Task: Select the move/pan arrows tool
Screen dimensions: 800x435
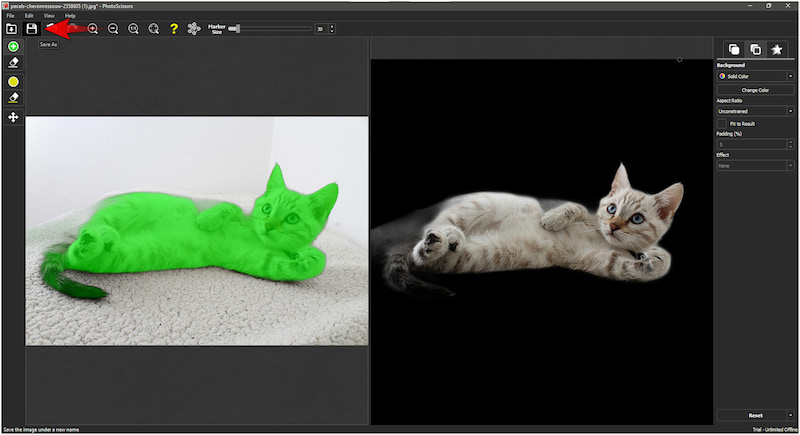Action: coord(13,117)
